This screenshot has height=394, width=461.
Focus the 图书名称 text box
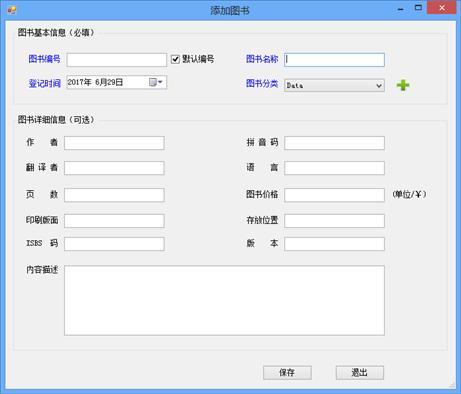334,60
